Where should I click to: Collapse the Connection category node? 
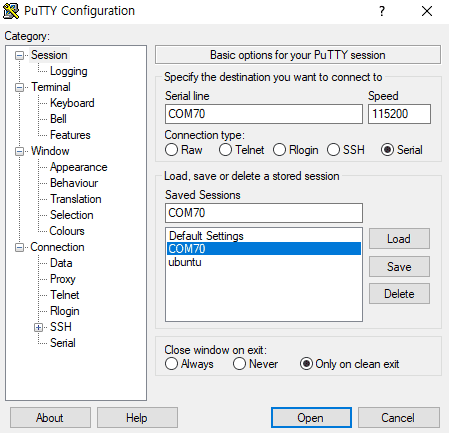pos(20,247)
